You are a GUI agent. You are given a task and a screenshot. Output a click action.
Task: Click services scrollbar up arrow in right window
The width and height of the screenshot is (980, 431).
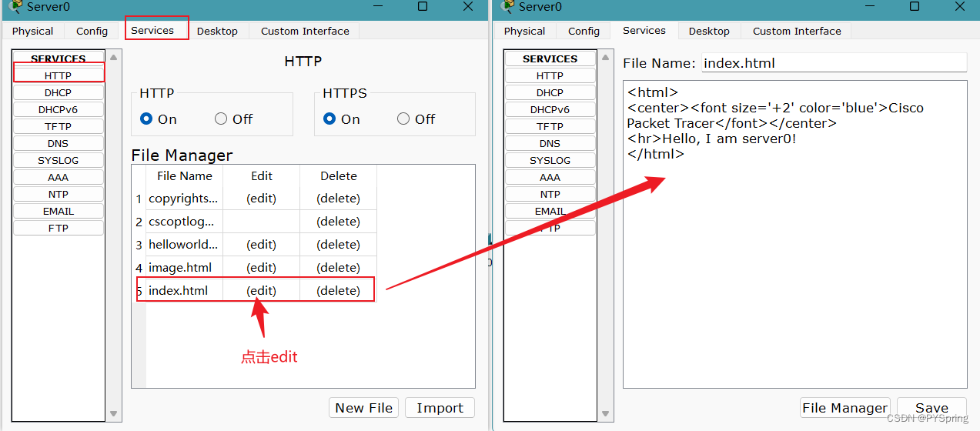(x=606, y=57)
